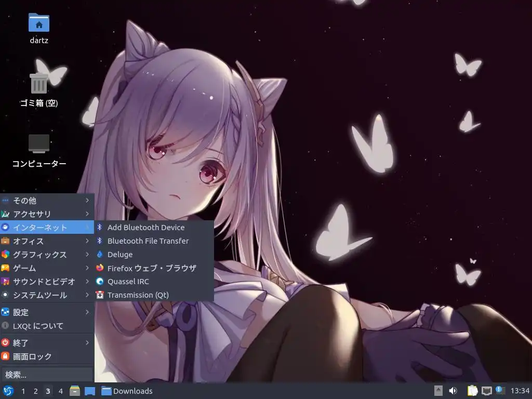Launch Add Bluetooth Device
This screenshot has width=532, height=399.
pos(154,228)
